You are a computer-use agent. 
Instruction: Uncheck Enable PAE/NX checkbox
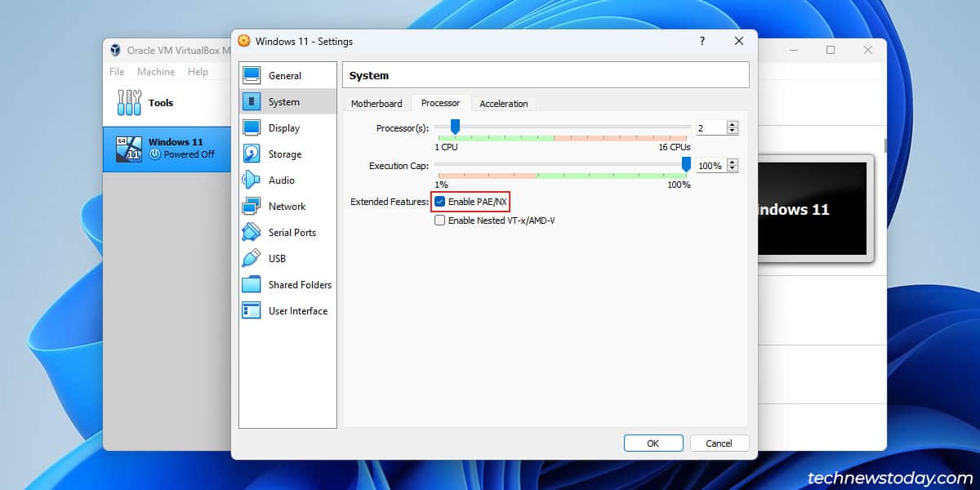tap(439, 202)
